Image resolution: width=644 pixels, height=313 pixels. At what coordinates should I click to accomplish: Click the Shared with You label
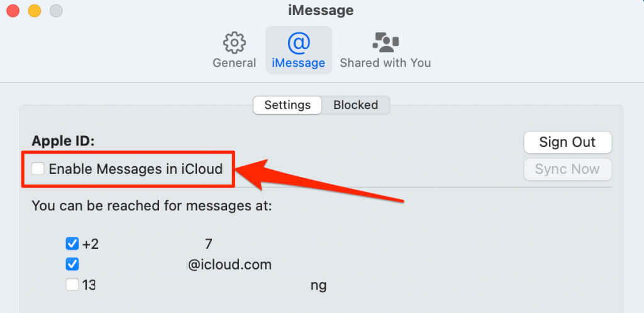click(x=386, y=63)
